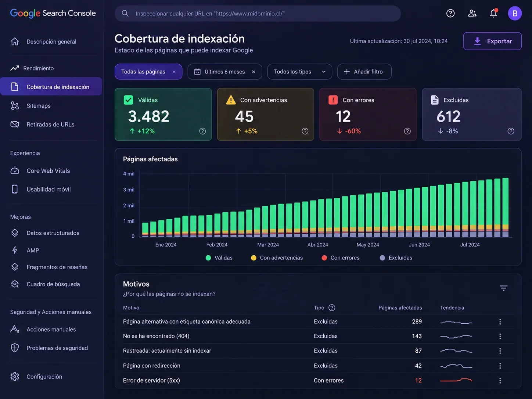The image size is (532, 399).
Task: Focus the URL inspection search field
Action: (258, 13)
